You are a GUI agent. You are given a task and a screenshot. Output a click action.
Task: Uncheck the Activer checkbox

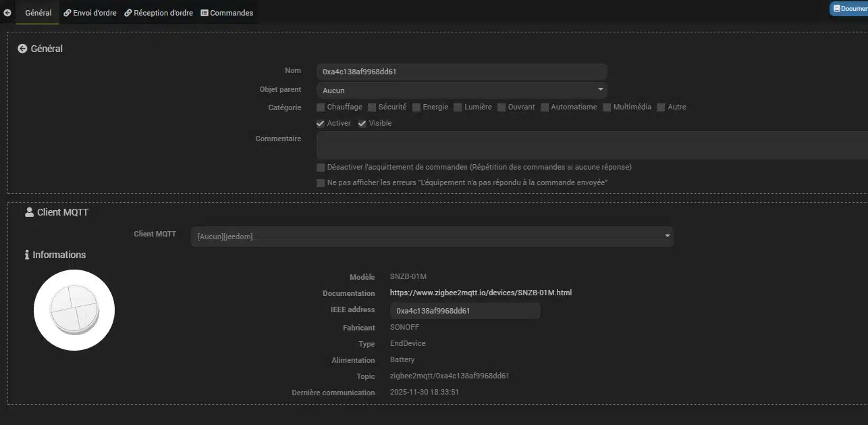(321, 124)
